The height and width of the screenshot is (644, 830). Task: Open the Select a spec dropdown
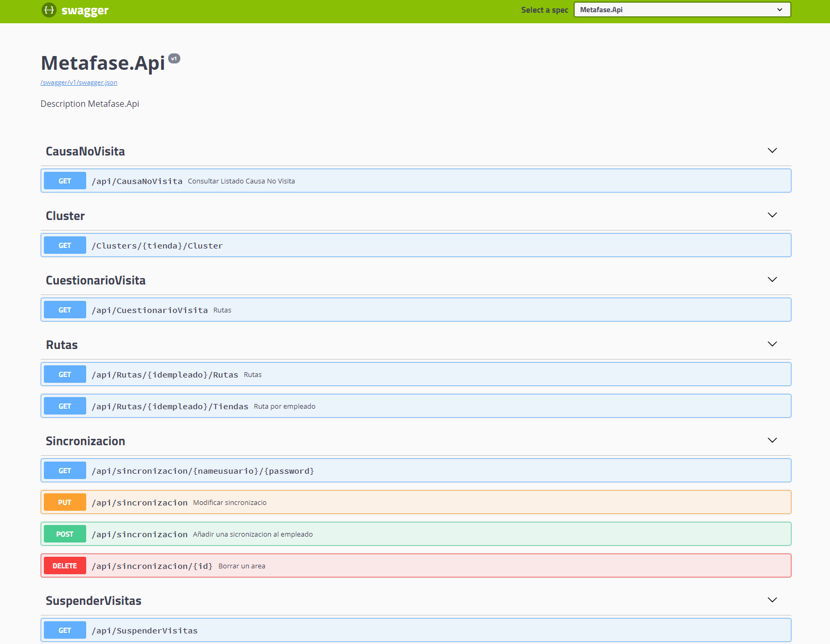click(x=682, y=10)
